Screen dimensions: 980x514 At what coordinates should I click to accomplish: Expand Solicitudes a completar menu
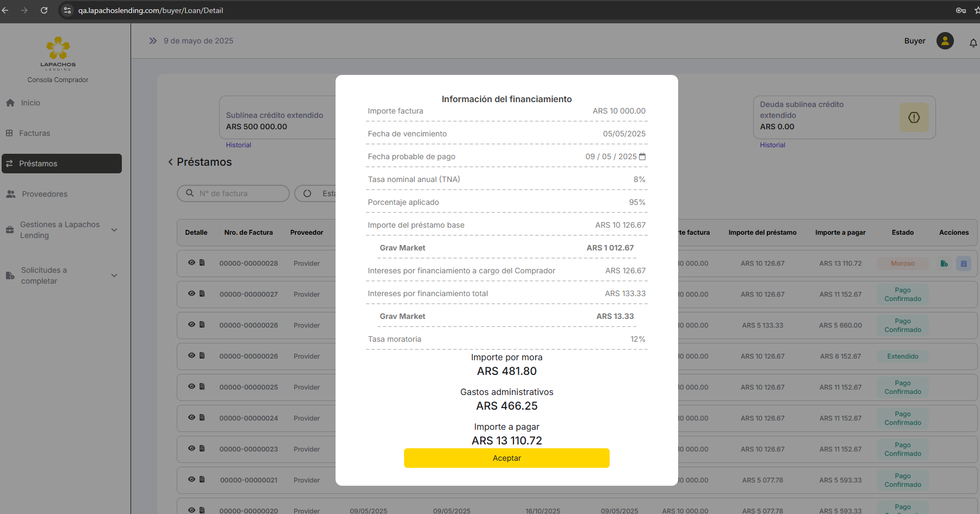pos(114,275)
